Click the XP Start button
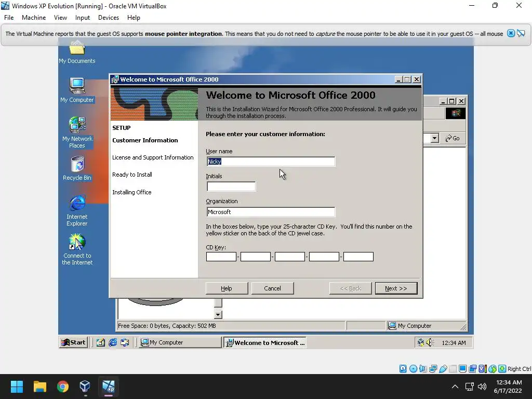The height and width of the screenshot is (399, 532). tap(73, 342)
